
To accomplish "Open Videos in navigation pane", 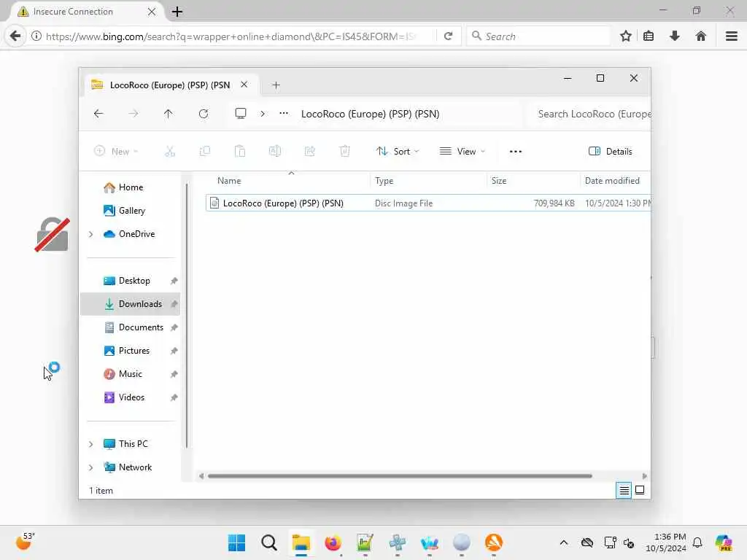I will tap(131, 397).
